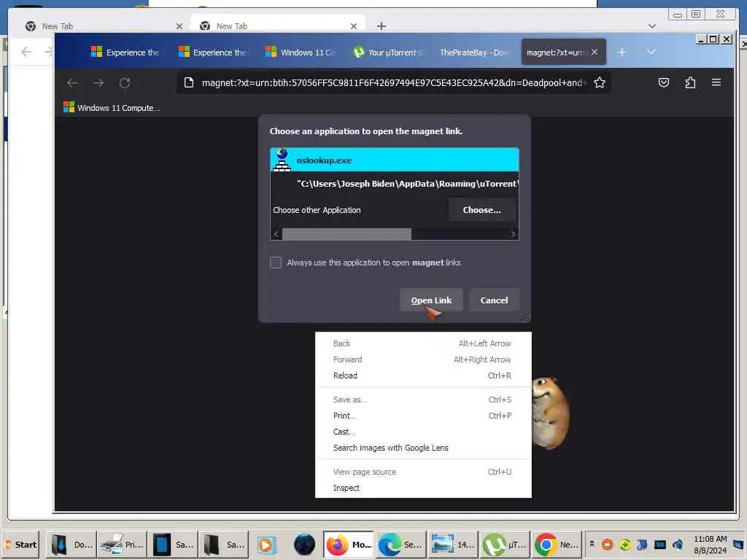Click the right arrow of application list scrollbar

[x=513, y=234]
